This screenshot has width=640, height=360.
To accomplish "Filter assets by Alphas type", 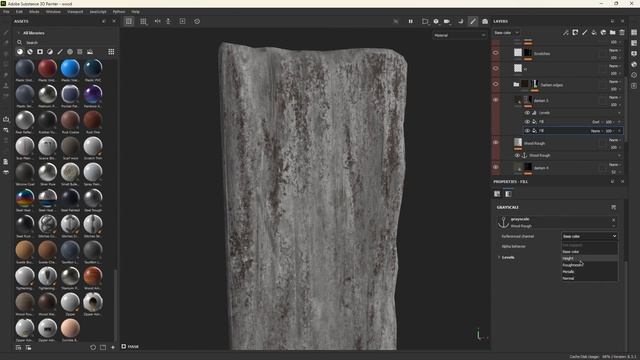I will point(70,52).
